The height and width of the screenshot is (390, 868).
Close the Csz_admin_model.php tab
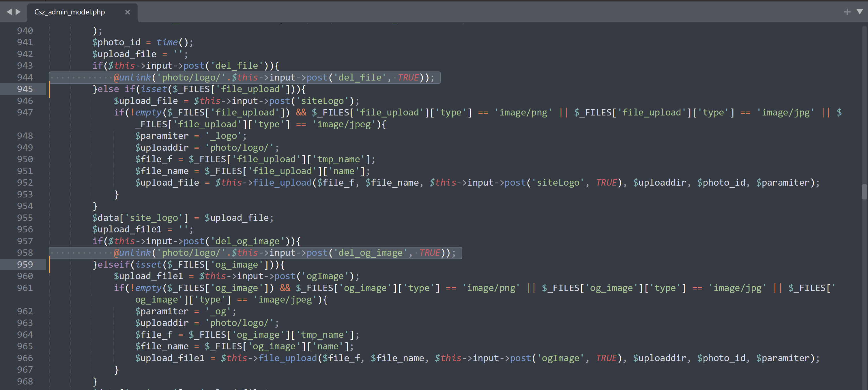tap(127, 12)
